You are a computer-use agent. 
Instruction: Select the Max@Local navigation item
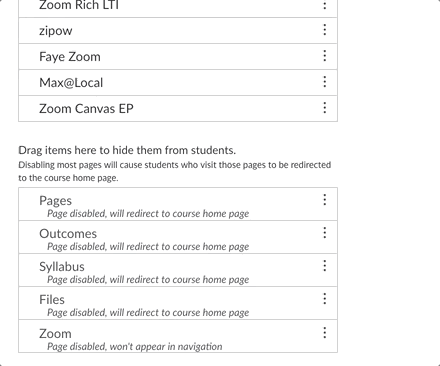pyautogui.click(x=178, y=82)
